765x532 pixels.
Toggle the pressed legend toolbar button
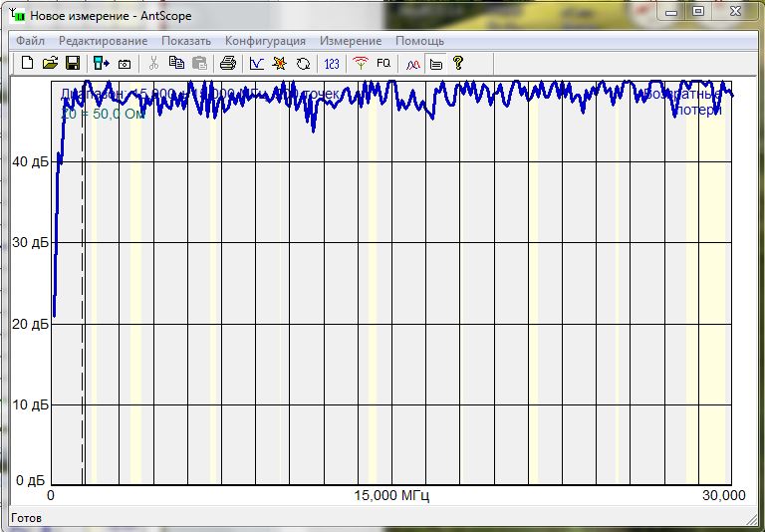click(x=435, y=63)
